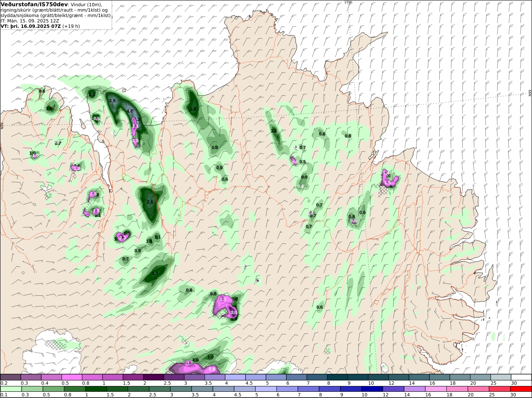Screen dimensions: 532x398
Task: Click the bold 'VT: þri. 16.09.2025 07Z' text
Action: (x=31, y=26)
